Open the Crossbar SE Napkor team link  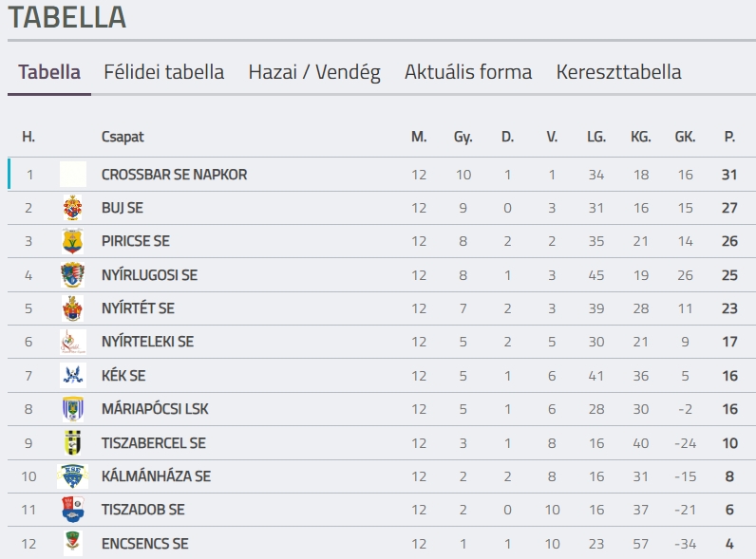tap(174, 175)
